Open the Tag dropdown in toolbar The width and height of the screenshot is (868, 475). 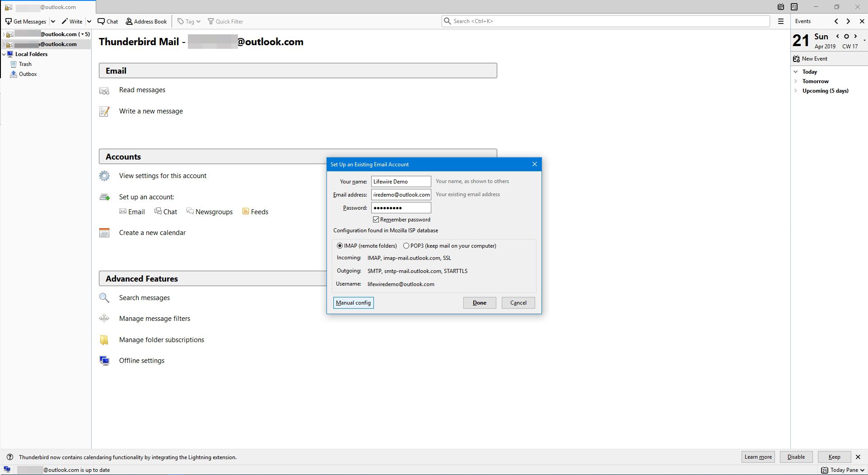point(189,21)
